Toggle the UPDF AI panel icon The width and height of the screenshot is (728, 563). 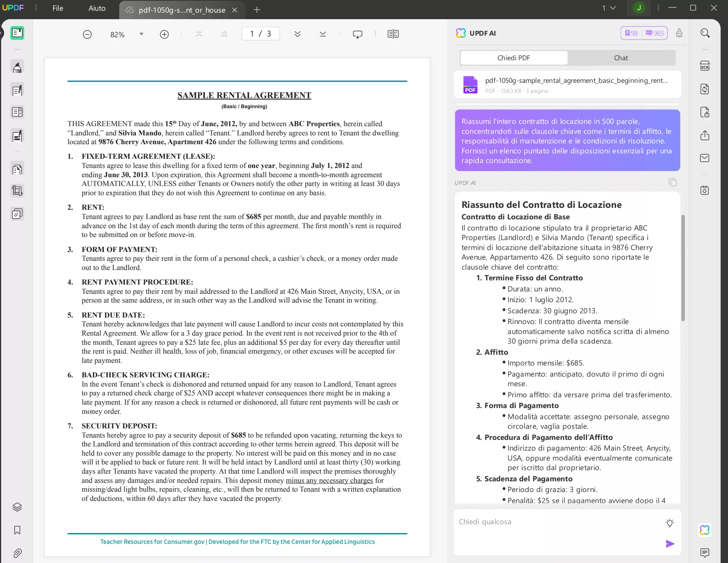point(705,530)
